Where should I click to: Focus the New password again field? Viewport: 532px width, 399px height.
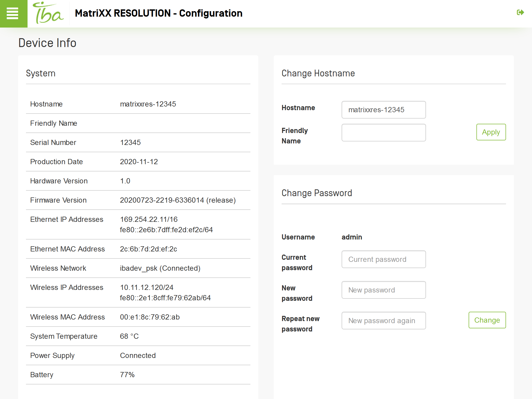click(384, 321)
